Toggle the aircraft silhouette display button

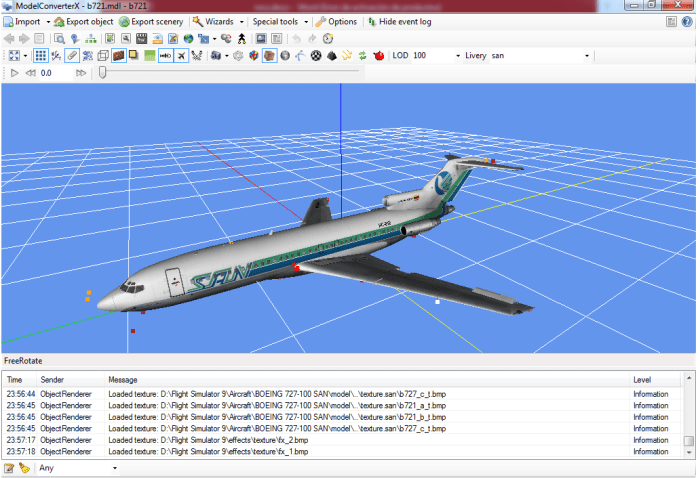coord(181,56)
